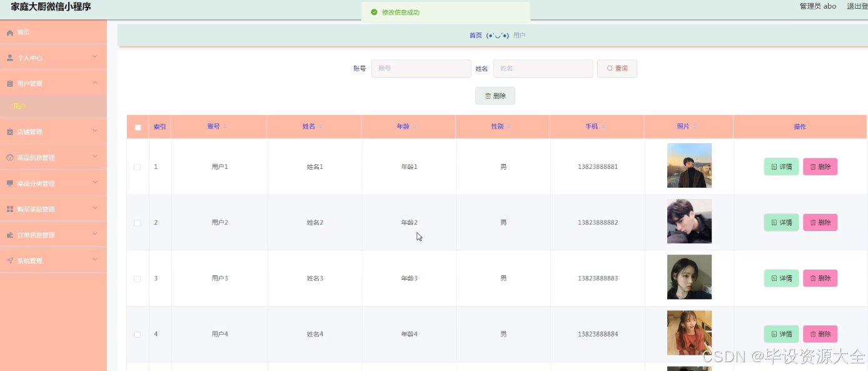Screen dimensions: 868x371
Task: Click the icon beside 订单信息管理
Action: [10, 235]
